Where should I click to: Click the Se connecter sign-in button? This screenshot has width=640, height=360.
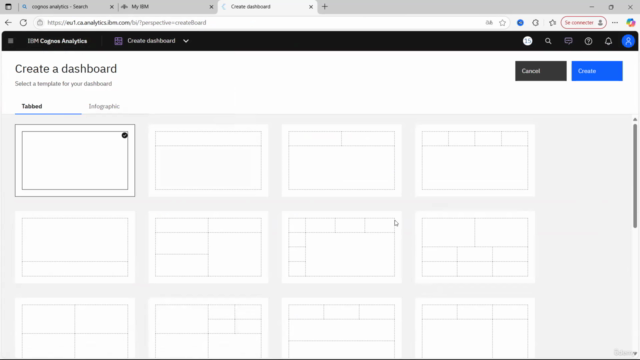click(584, 22)
